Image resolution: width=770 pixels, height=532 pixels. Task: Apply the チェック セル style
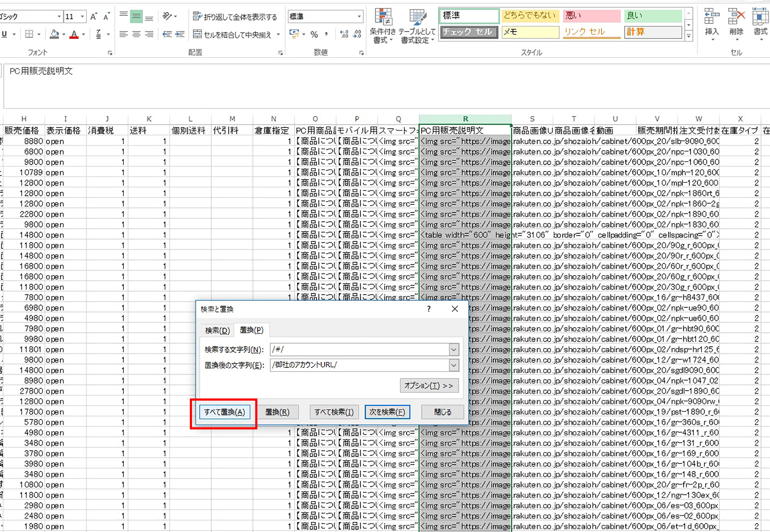click(469, 32)
